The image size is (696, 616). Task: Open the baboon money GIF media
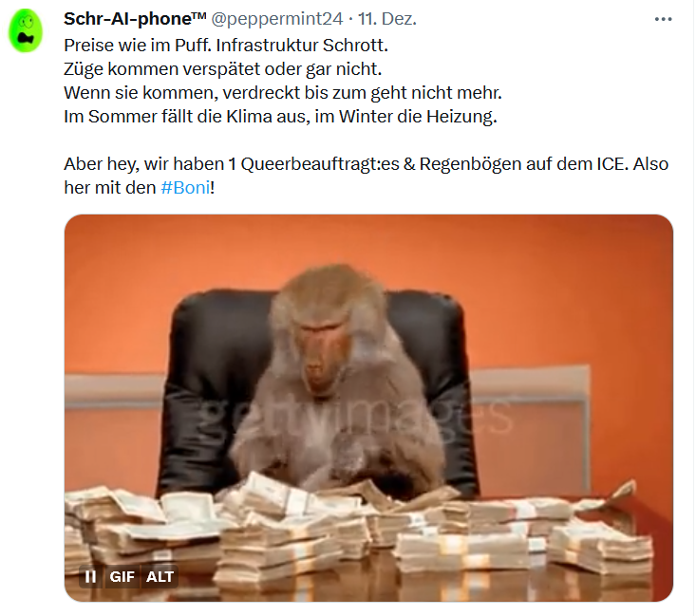(x=368, y=408)
